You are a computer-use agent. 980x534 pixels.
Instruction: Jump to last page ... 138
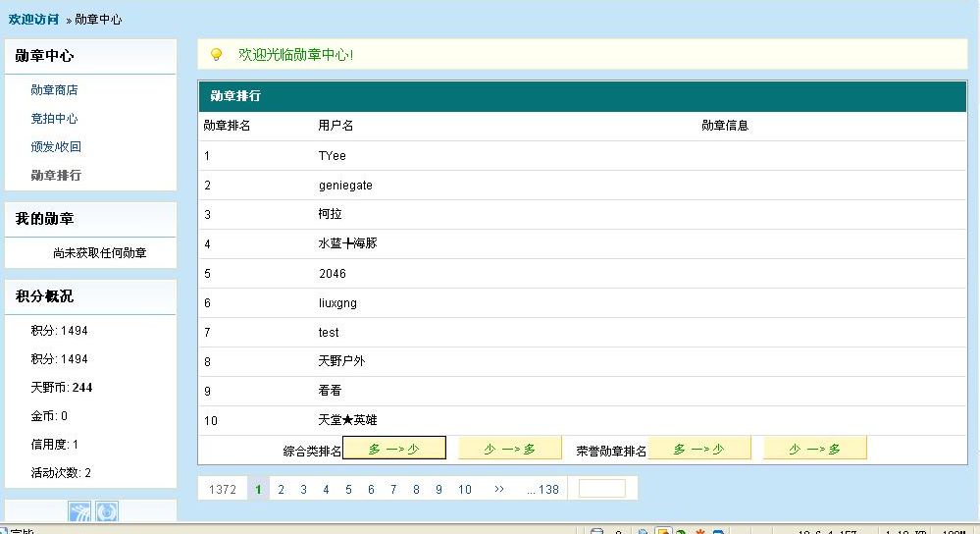click(542, 489)
